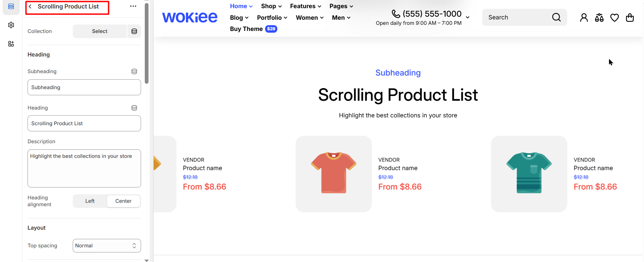Open the Features navigation menu

(x=305, y=6)
